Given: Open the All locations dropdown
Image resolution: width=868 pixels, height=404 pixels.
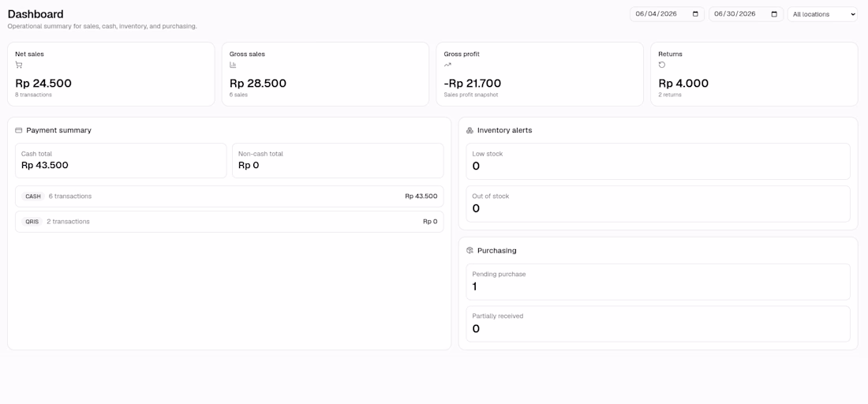Looking at the screenshot, I should click(822, 14).
